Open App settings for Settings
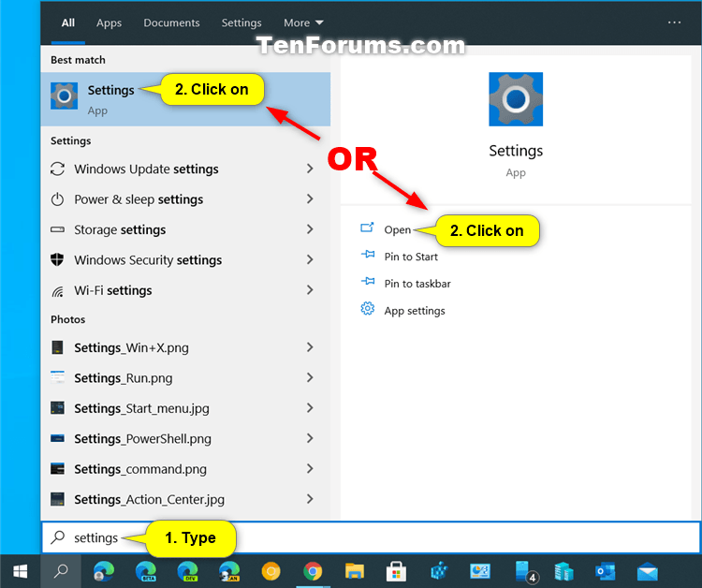 (x=414, y=311)
